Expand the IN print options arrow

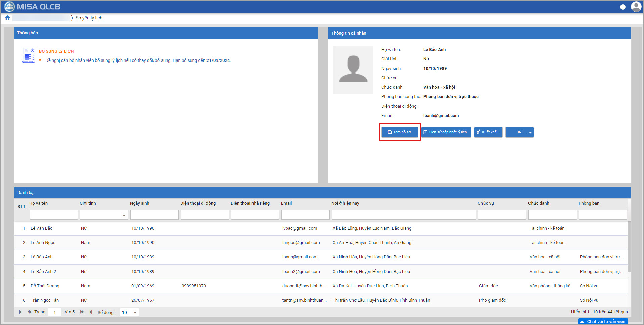pos(530,132)
